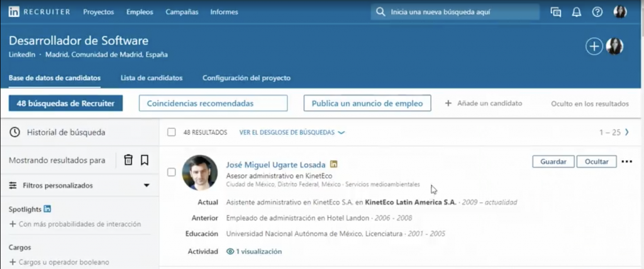Expand Ver el desglose de búsquedas
Viewport: 644px width, 269px height.
pyautogui.click(x=292, y=133)
